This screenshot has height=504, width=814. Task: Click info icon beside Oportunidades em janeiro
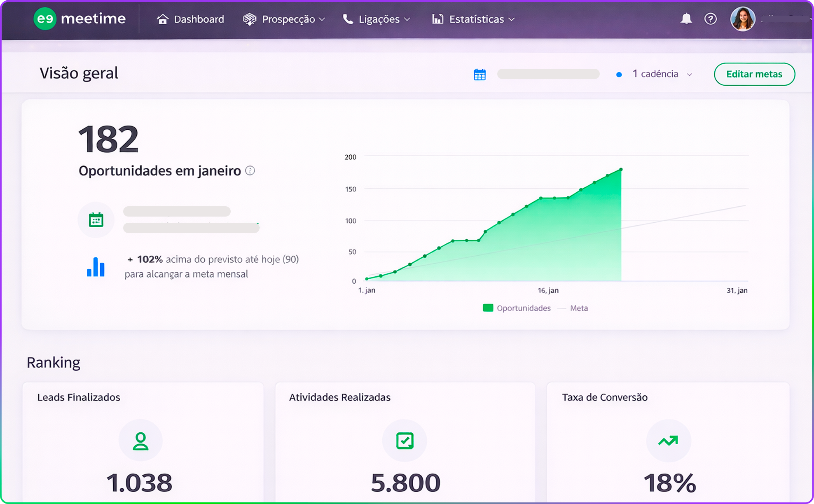[x=250, y=170]
